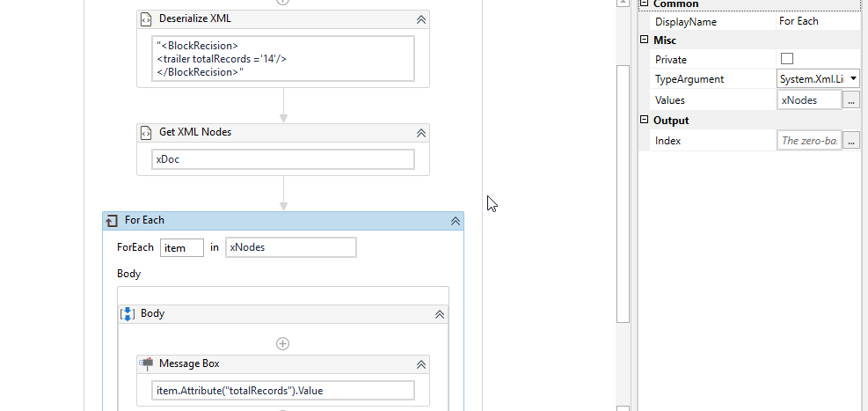Select the Message Box title

(189, 364)
